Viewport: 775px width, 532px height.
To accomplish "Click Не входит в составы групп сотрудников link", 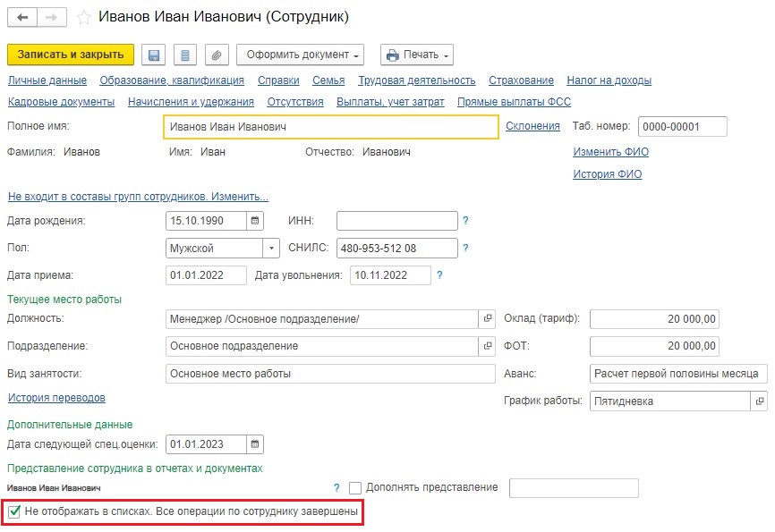I will (139, 197).
